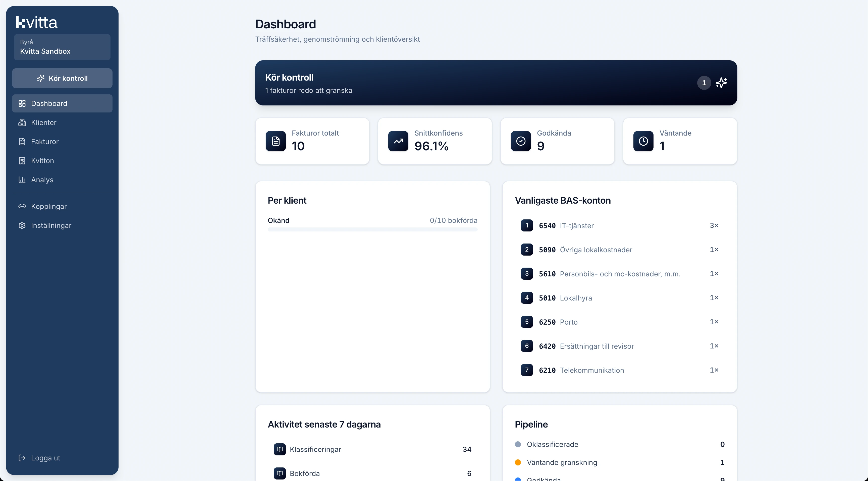Click the Dashboard page heading
Image resolution: width=868 pixels, height=481 pixels.
tap(285, 24)
